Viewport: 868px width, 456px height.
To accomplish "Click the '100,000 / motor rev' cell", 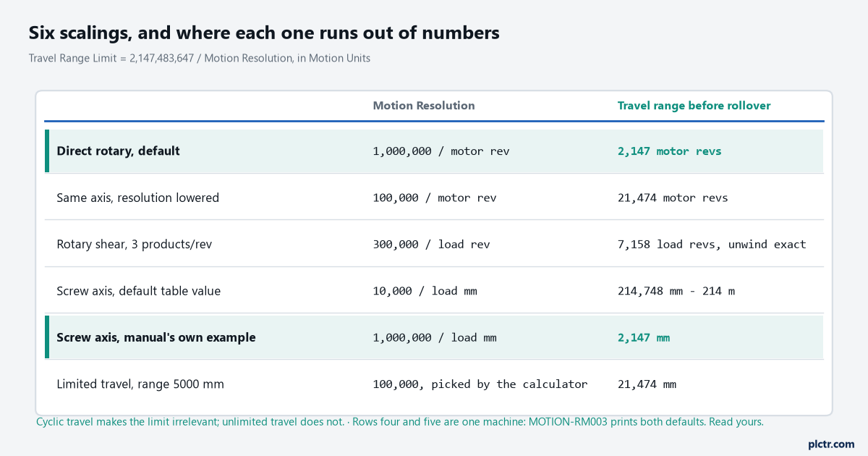I will click(435, 198).
